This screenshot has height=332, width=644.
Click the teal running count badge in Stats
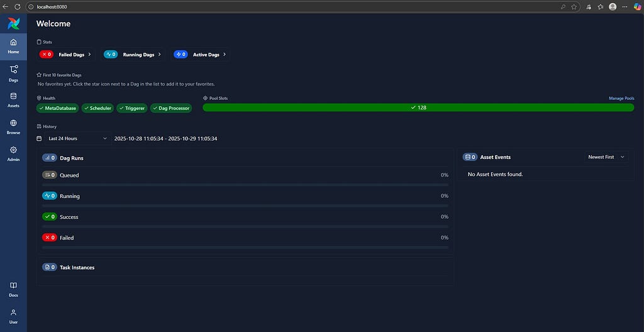pyautogui.click(x=111, y=54)
